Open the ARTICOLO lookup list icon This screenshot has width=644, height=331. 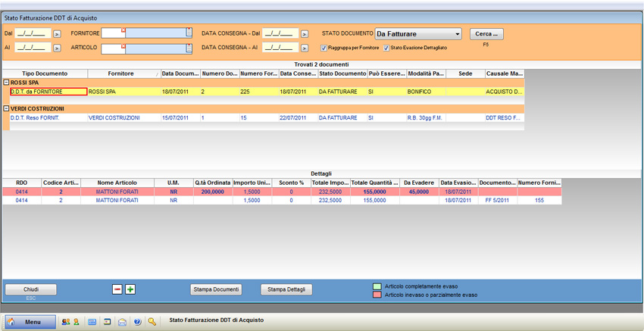pyautogui.click(x=189, y=48)
